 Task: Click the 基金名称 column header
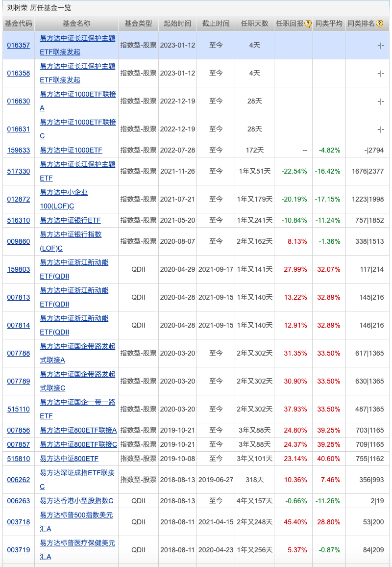click(x=76, y=24)
